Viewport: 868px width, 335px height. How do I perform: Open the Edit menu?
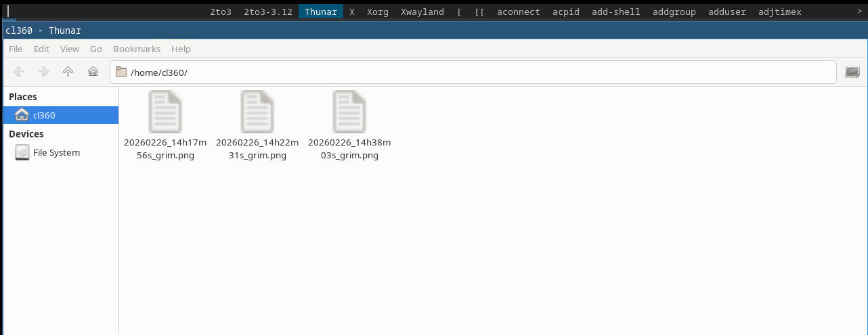point(41,49)
